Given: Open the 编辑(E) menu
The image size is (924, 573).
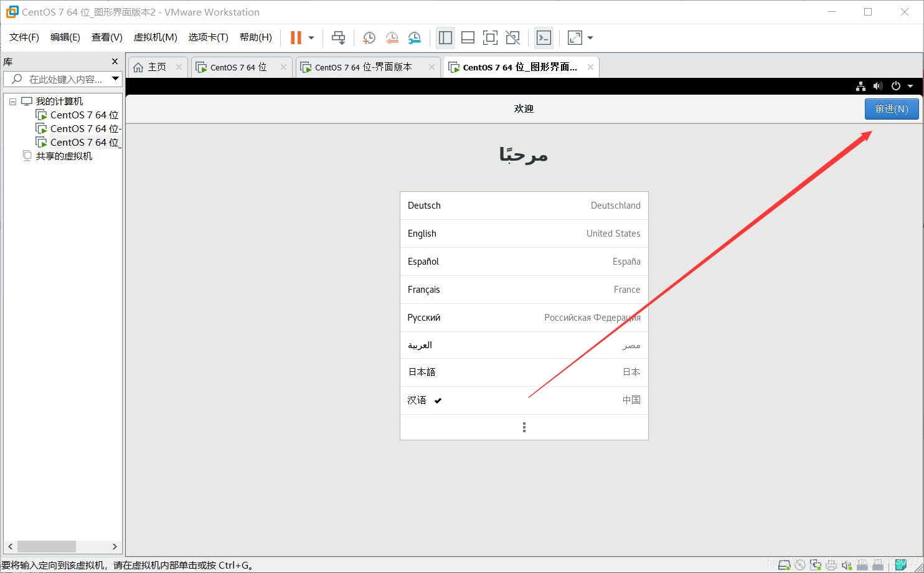Looking at the screenshot, I should point(65,37).
